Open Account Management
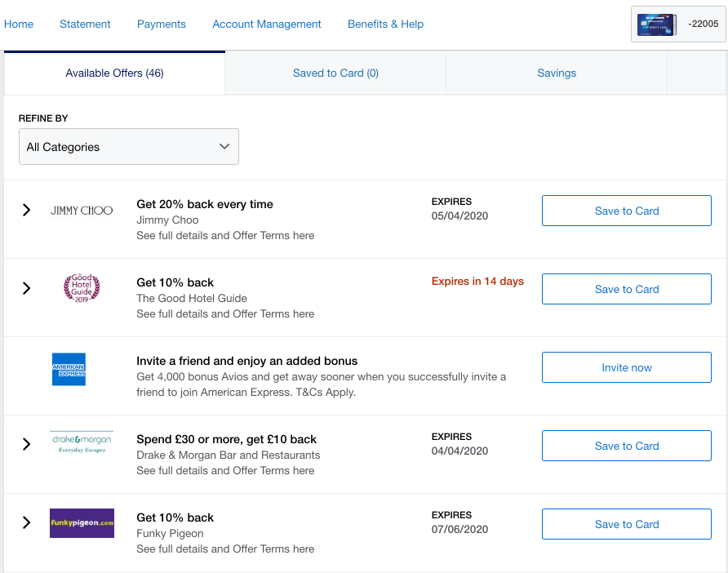Screen dimensions: 728x573 (x=267, y=24)
